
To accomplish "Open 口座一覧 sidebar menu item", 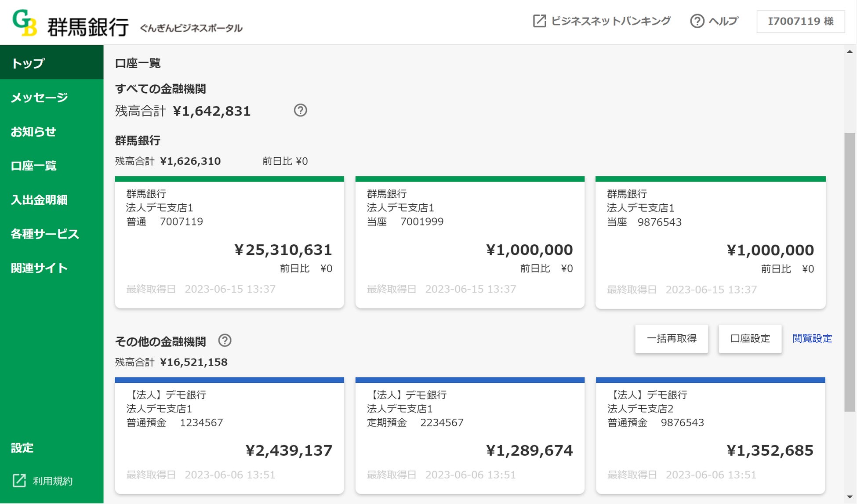I will (33, 166).
